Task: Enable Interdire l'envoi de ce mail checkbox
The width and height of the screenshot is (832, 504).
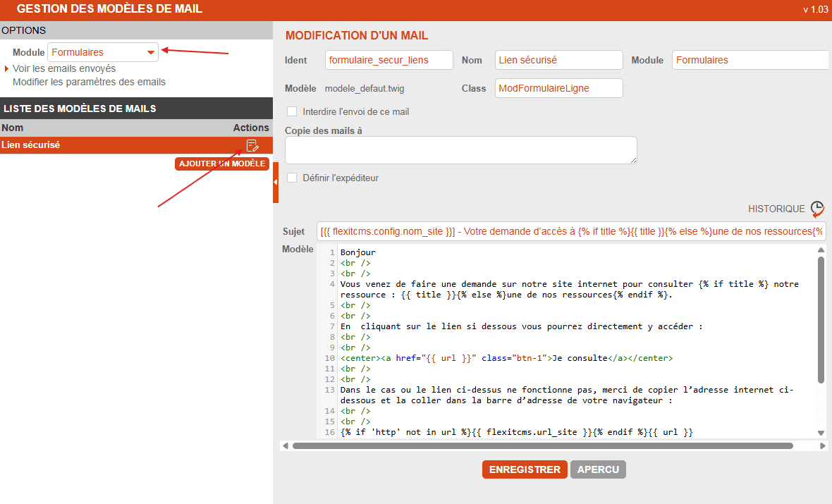Action: [292, 111]
